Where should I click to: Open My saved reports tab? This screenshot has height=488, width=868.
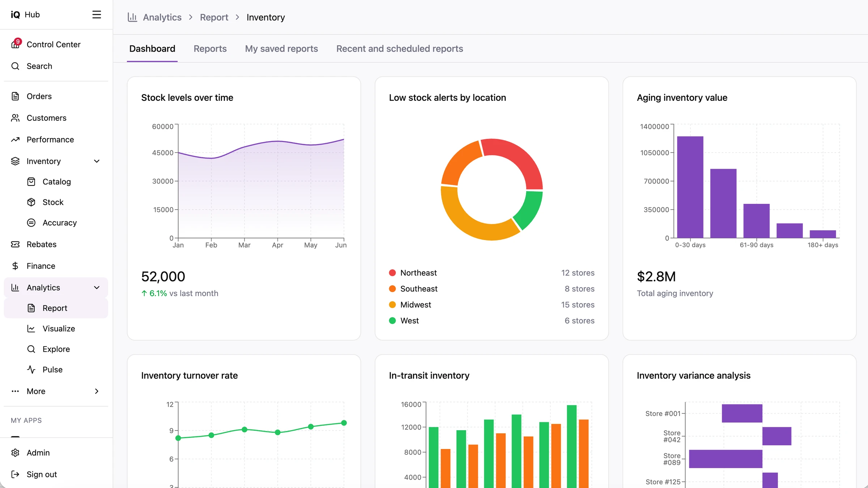[x=281, y=49]
